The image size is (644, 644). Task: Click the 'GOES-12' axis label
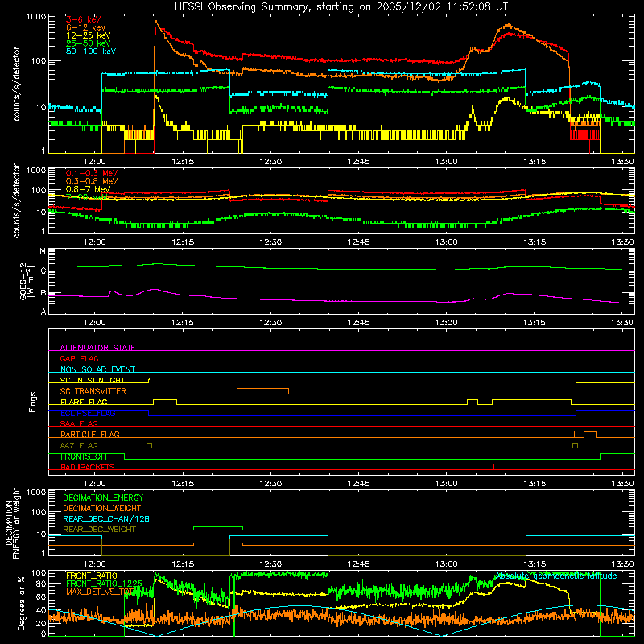23,281
